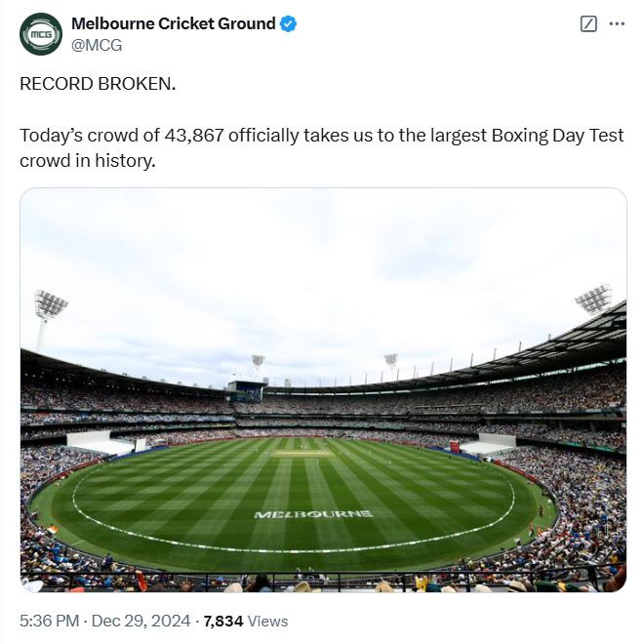The image size is (644, 644).
Task: Open the @MCG handle link
Action: coord(97,45)
